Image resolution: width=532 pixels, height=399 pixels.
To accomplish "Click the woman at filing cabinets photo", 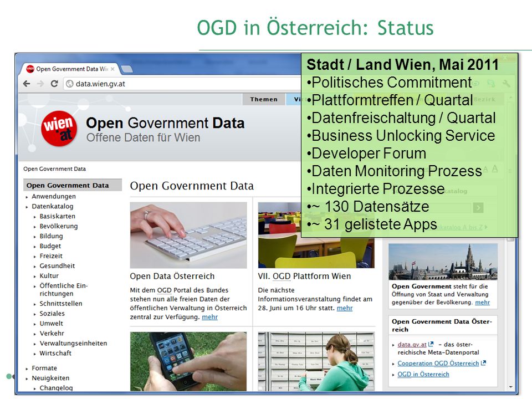I will point(316,361).
